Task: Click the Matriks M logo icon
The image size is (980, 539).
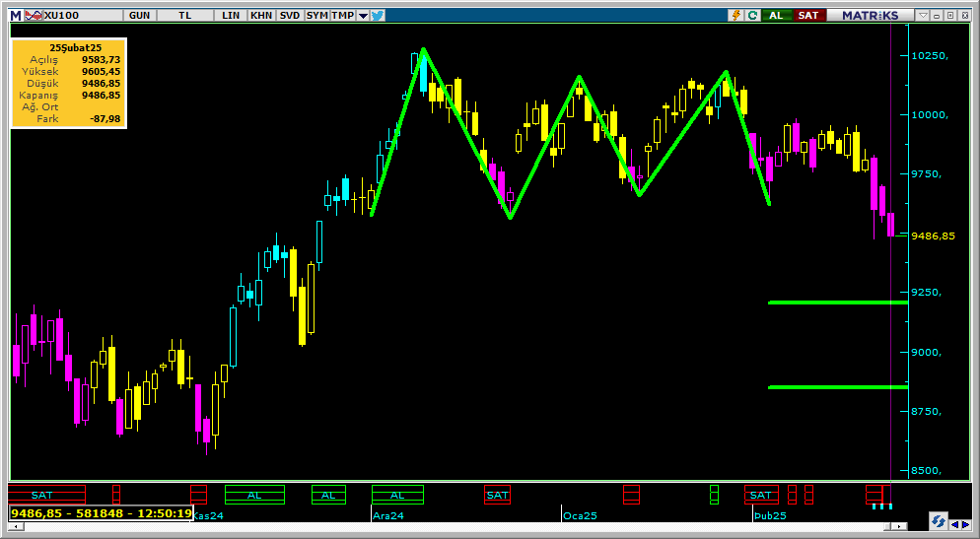Action: tap(16, 15)
